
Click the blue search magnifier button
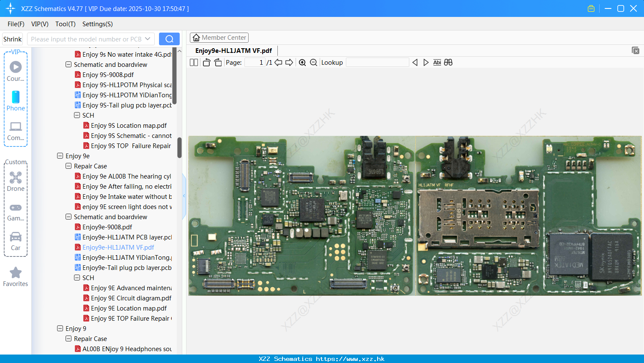click(x=169, y=39)
